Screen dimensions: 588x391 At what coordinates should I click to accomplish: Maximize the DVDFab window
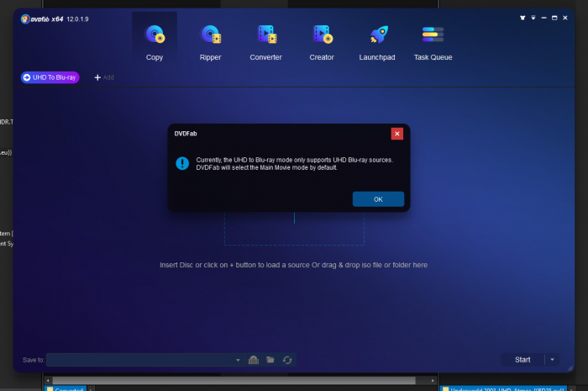coord(554,18)
